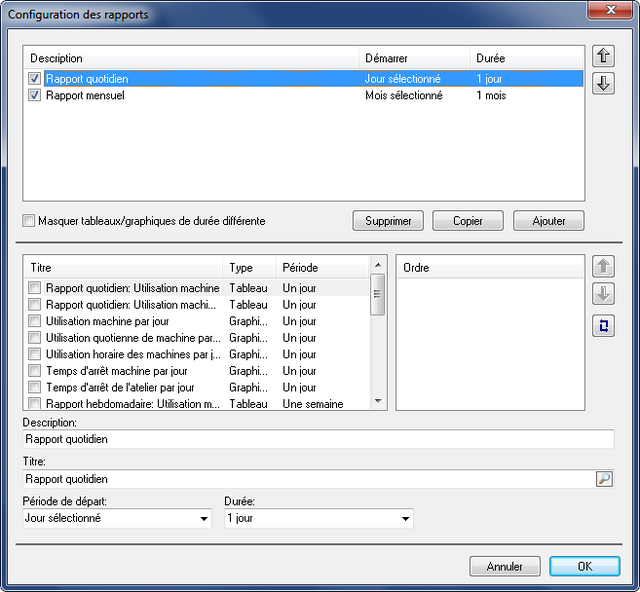This screenshot has height=592, width=640.
Task: Click the Type column header
Action: pos(250,268)
